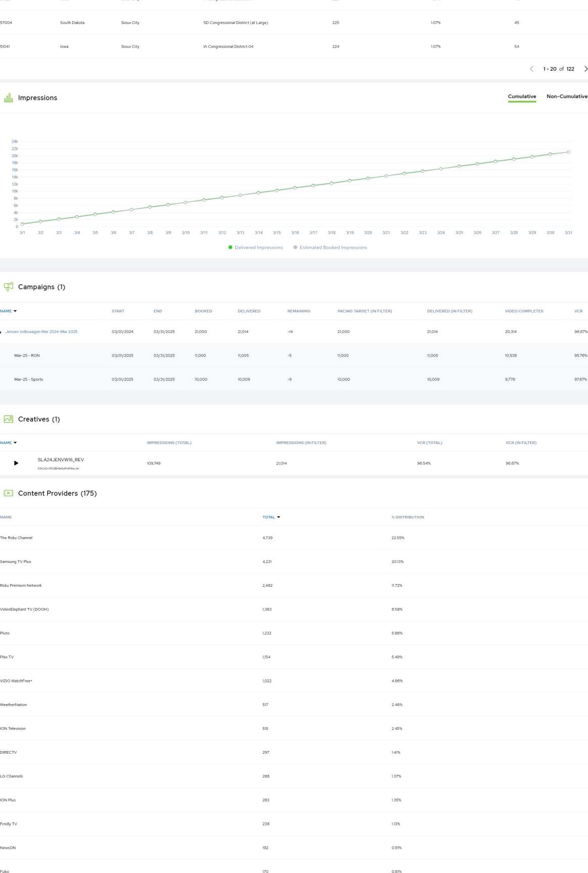Click the REMAINING column header
The image size is (588, 873).
(x=299, y=311)
